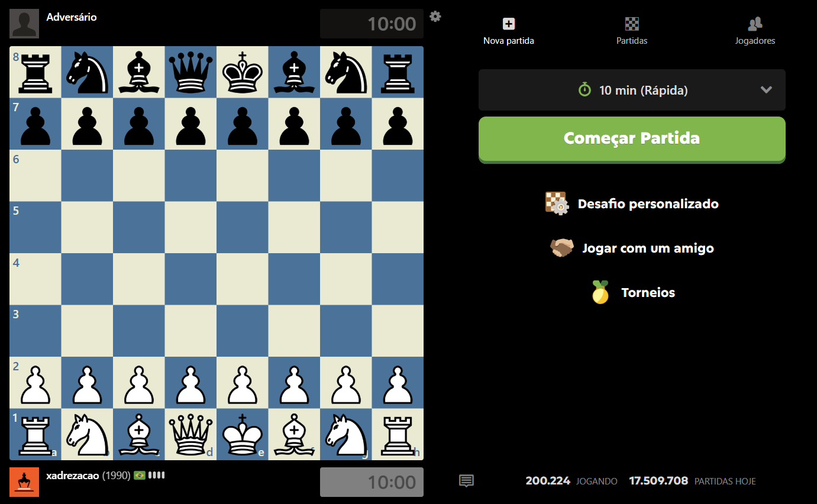Click the xadrezacao player avatar
Viewport: 817px width, 504px height.
tap(24, 482)
